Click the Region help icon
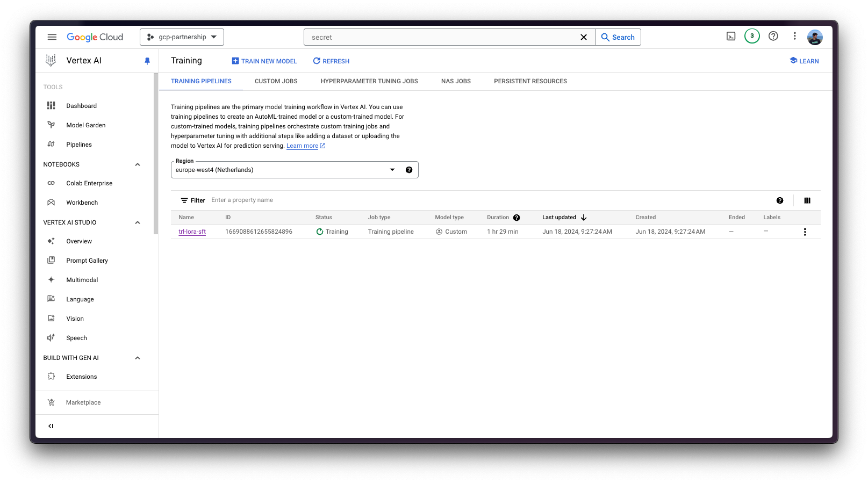 click(409, 170)
